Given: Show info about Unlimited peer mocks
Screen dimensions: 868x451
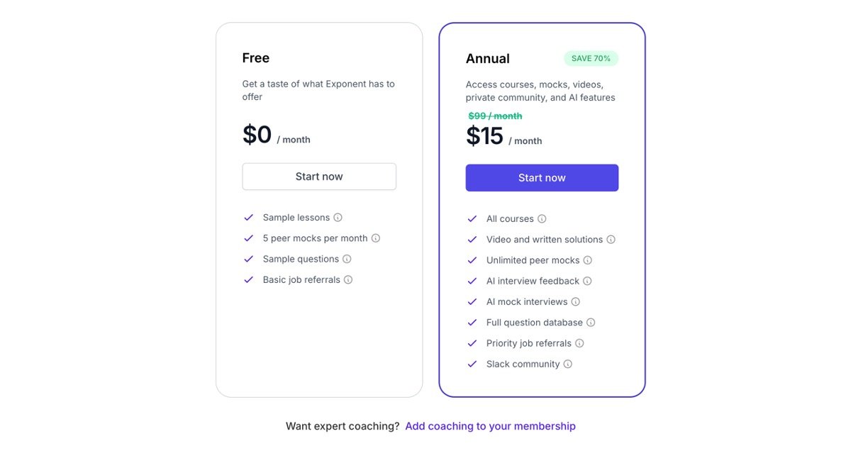Looking at the screenshot, I should coord(588,260).
